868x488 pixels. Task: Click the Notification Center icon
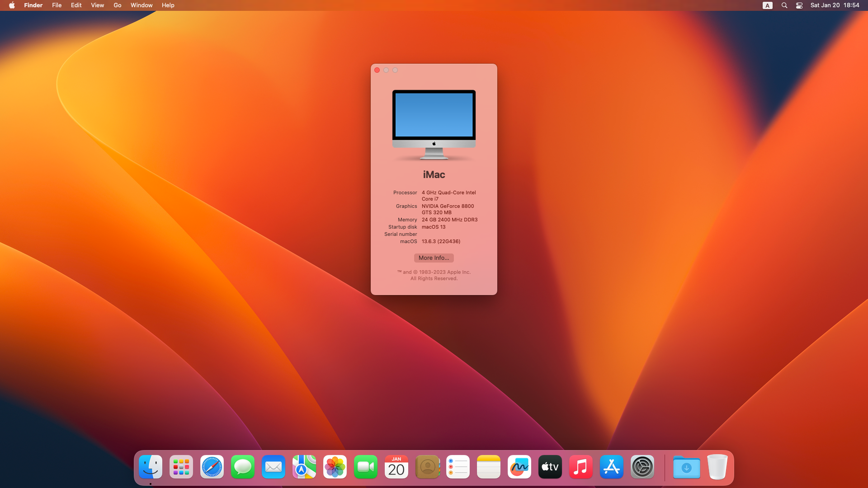835,5
